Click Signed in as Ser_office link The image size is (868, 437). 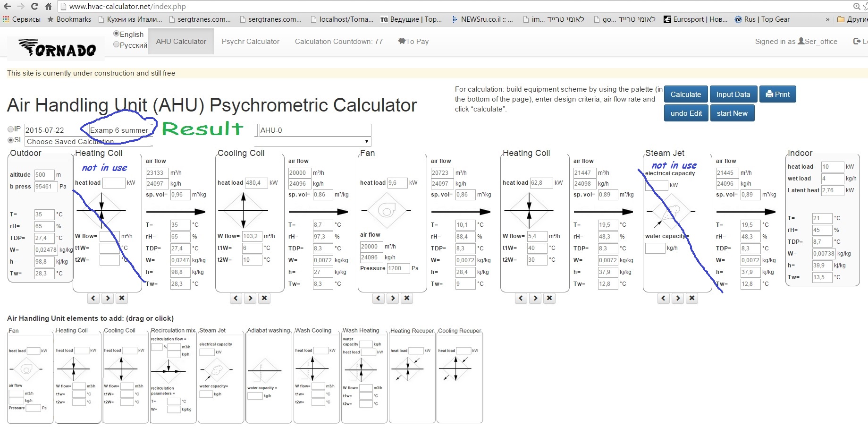click(796, 42)
